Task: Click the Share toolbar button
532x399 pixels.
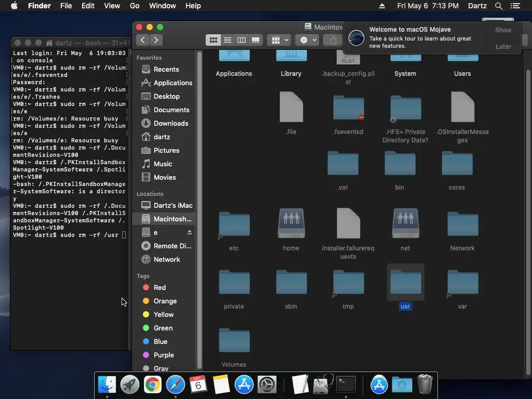Action: (x=333, y=40)
